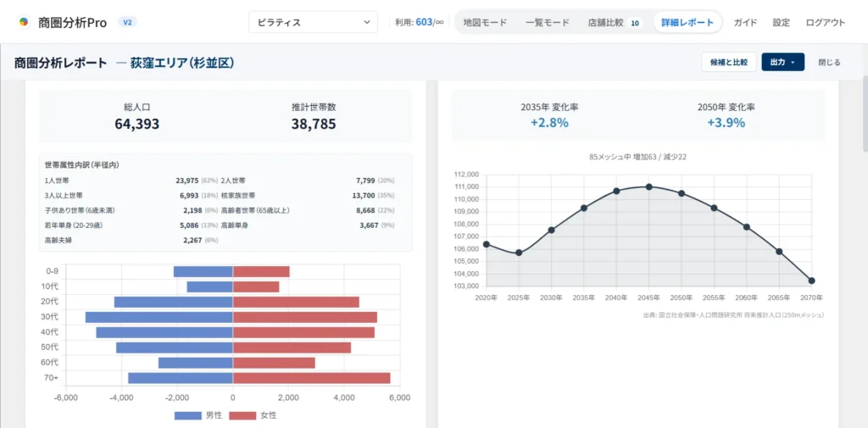This screenshot has height=428, width=868.
Task: Click the 商圏分析Pro logo icon
Action: (24, 22)
